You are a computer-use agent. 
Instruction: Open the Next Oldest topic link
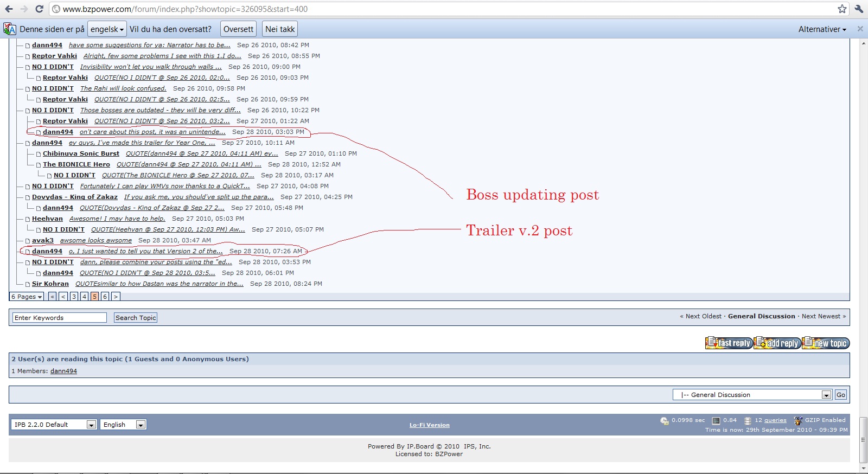click(704, 316)
